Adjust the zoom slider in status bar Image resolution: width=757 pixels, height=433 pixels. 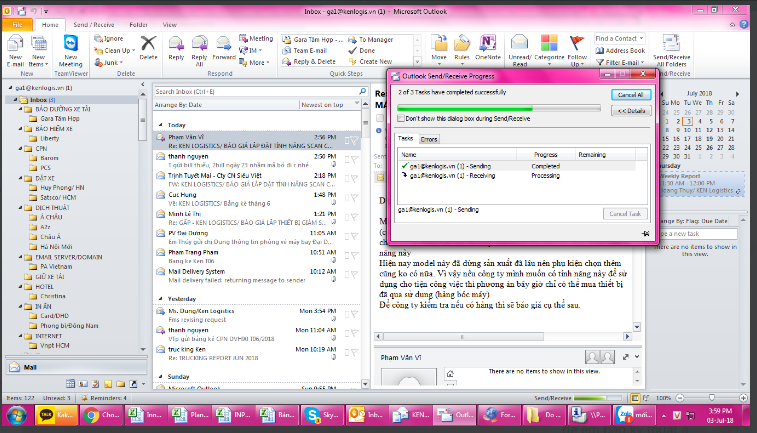click(712, 398)
